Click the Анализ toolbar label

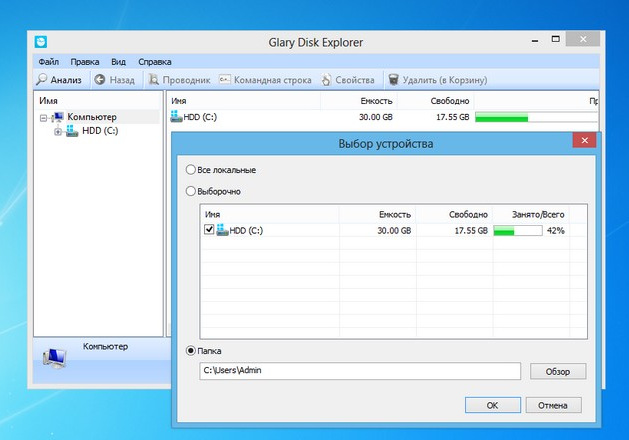[66, 80]
